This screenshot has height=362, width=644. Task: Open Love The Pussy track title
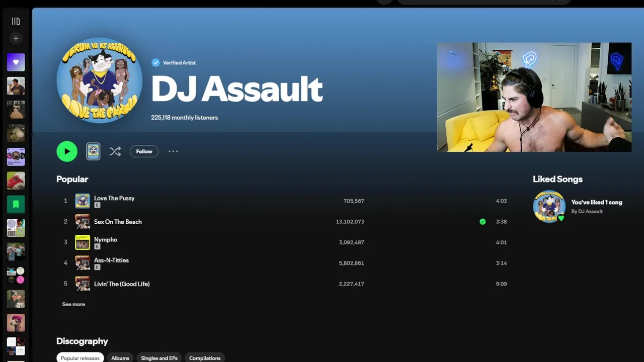[x=114, y=198]
